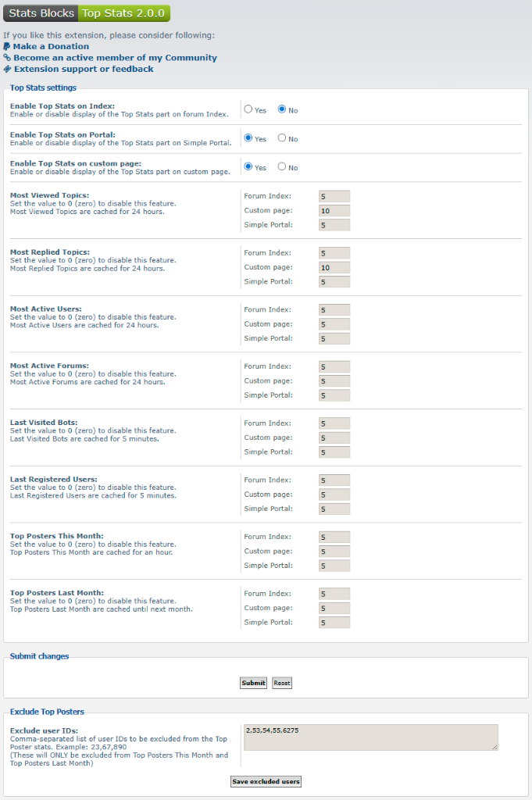Click Most Viewed Topics Custom page field
This screenshot has width=532, height=800.
tap(334, 211)
